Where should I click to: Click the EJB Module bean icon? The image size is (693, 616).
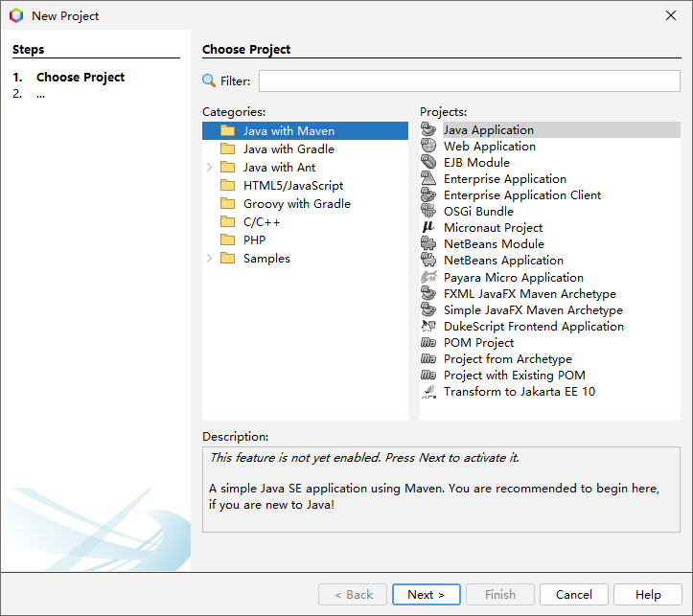pyautogui.click(x=428, y=163)
